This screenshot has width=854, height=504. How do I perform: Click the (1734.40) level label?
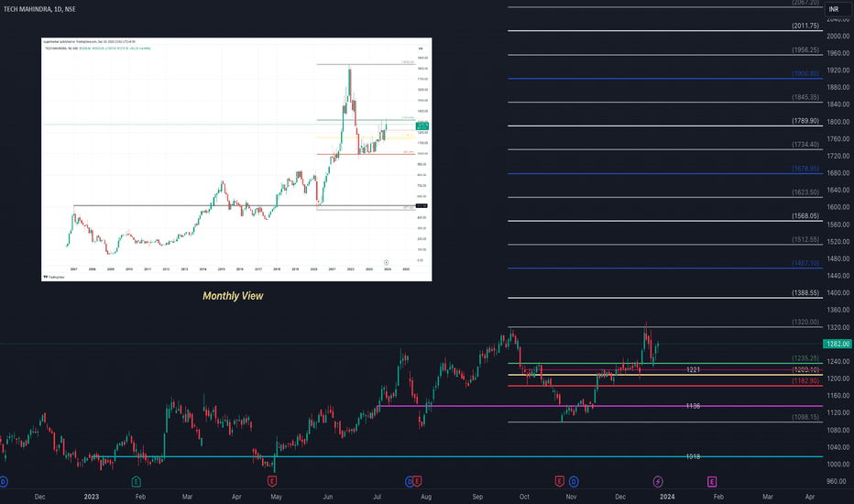(805, 145)
